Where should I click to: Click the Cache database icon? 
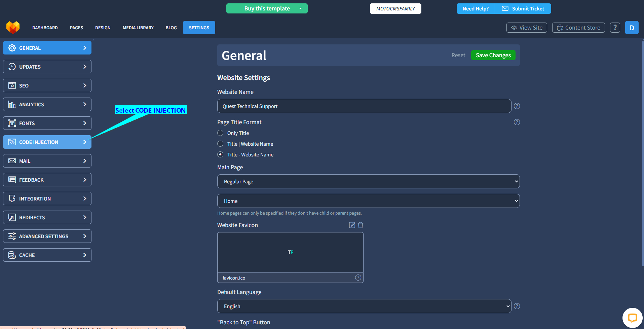tap(12, 255)
